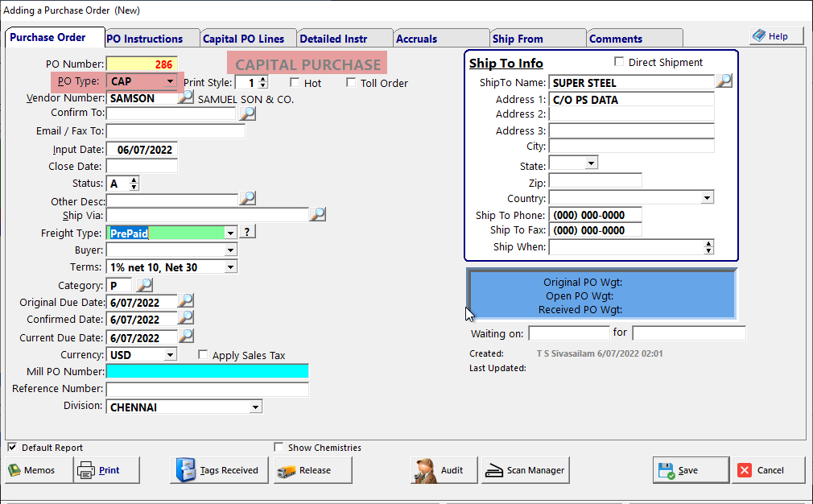This screenshot has height=504, width=813.
Task: Click the yellow PO Number field
Action: (142, 64)
